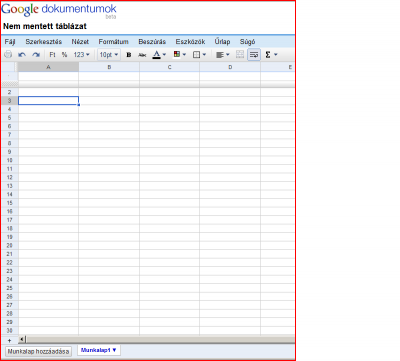The height and width of the screenshot is (361, 400).
Task: Open the 10pt font size dropdown
Action: (x=109, y=55)
